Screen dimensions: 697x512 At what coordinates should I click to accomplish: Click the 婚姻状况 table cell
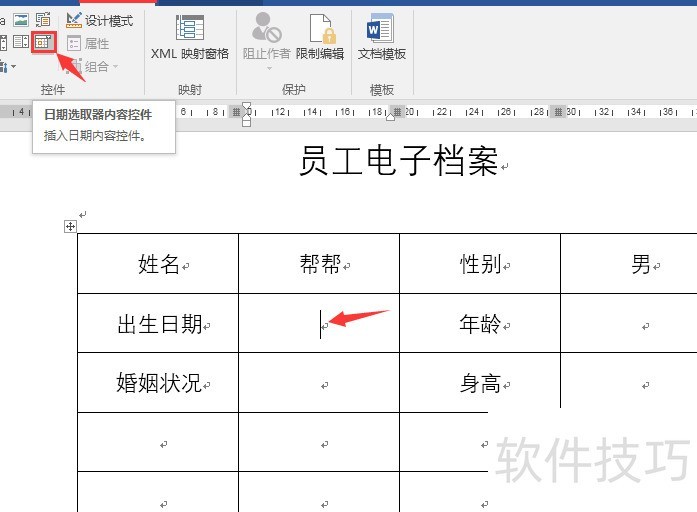[158, 383]
